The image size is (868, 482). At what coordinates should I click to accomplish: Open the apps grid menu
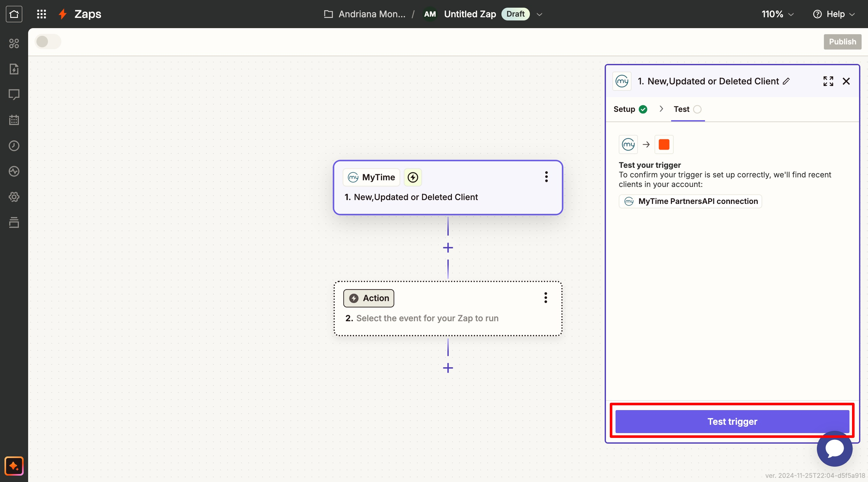41,14
